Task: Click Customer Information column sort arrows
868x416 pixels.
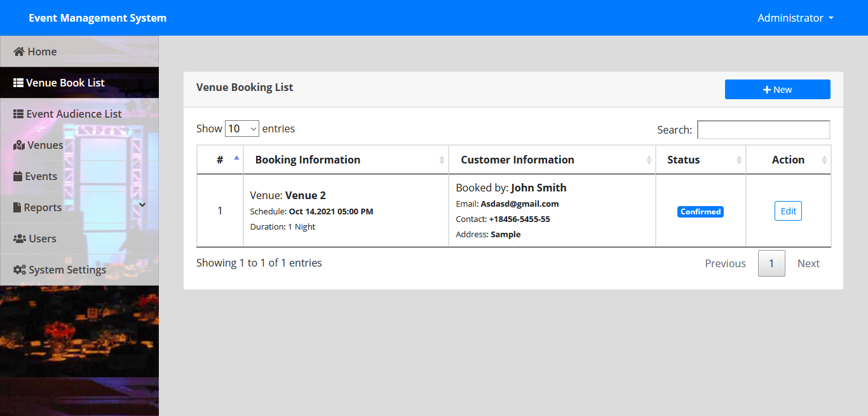Action: point(649,160)
